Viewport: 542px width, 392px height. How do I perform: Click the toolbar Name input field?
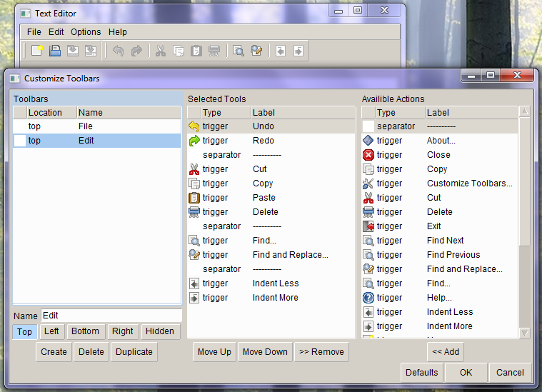[x=111, y=316]
